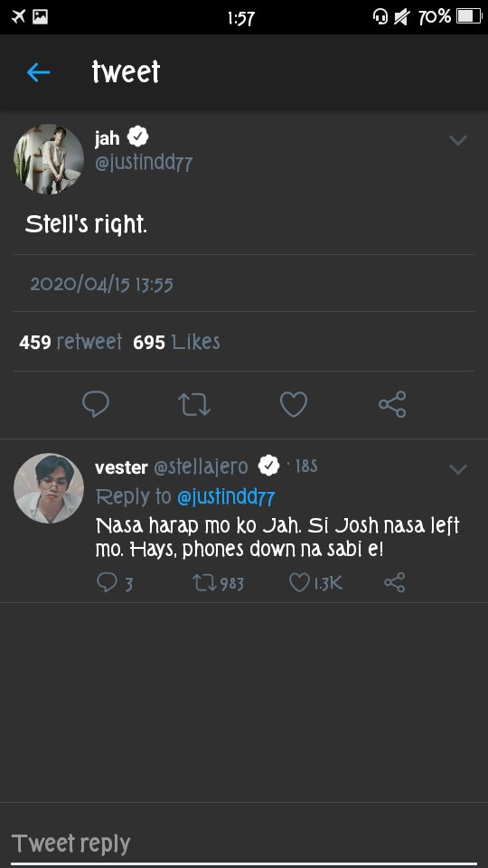Share vester's reply tweet
The width and height of the screenshot is (488, 868).
point(395,583)
